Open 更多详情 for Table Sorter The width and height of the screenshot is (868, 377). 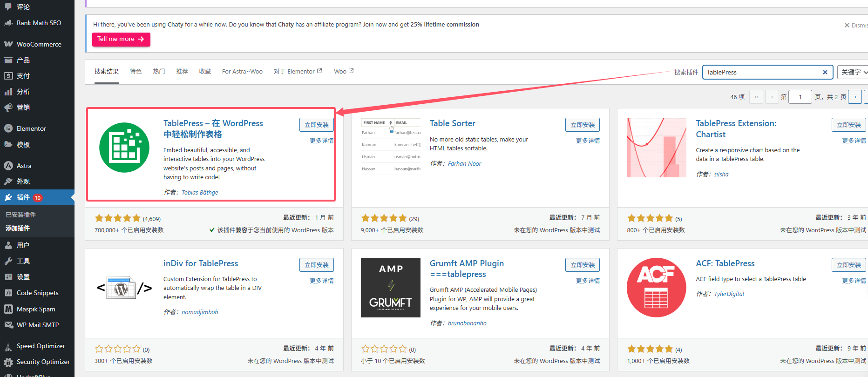(x=588, y=141)
